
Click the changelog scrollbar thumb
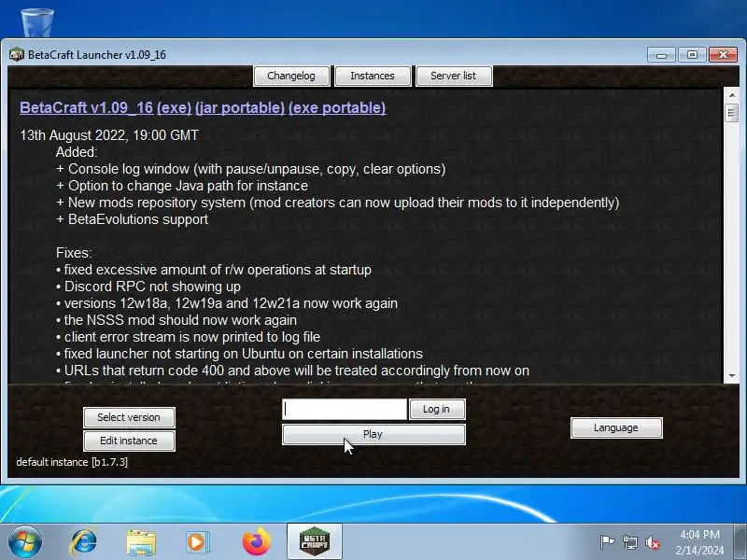[731, 113]
